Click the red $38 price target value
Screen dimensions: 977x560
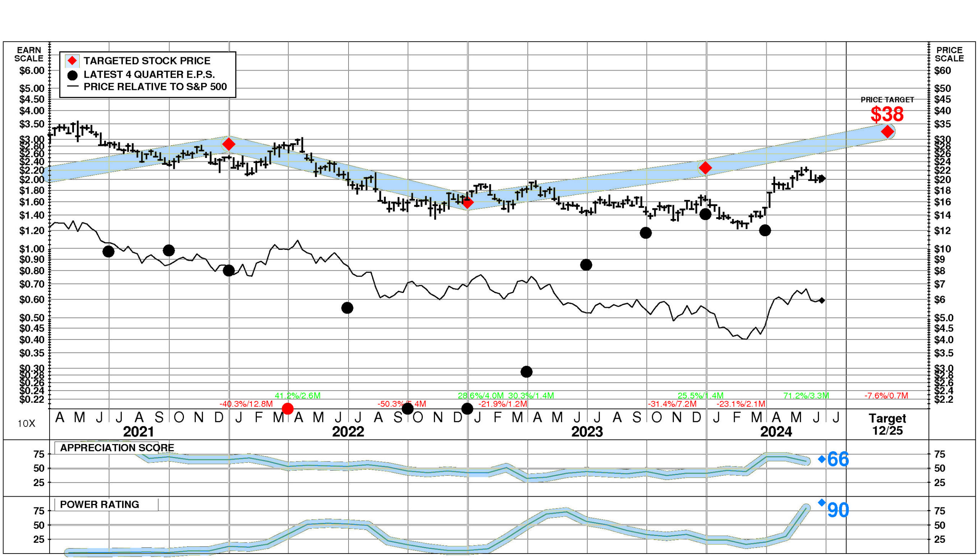pos(887,114)
